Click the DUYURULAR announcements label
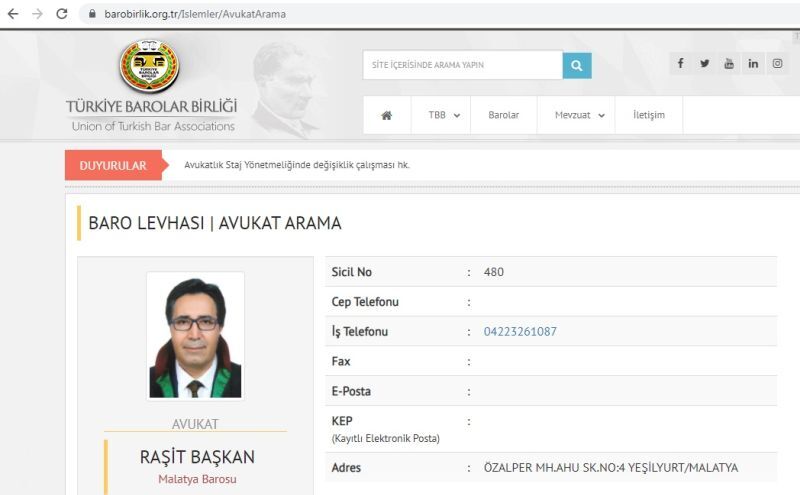Viewport: 800px width, 495px height. (x=113, y=165)
